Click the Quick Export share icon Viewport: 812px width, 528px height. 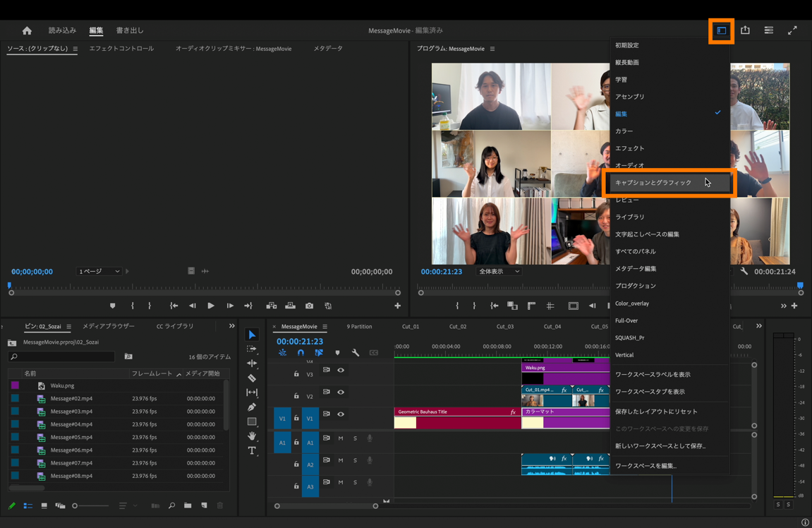pos(745,30)
